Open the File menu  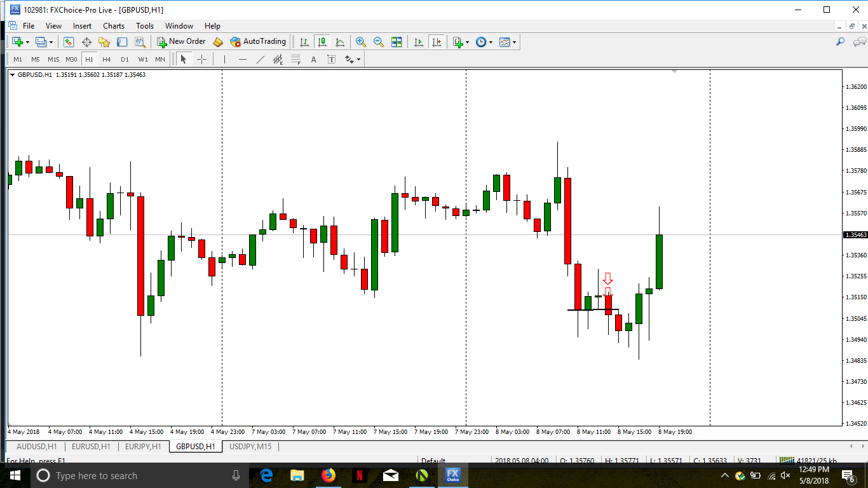[x=29, y=26]
